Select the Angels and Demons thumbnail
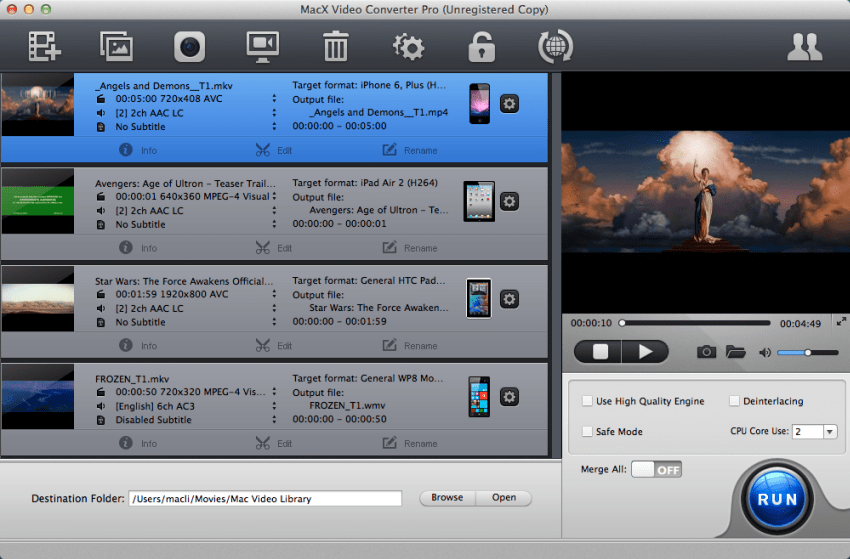The height and width of the screenshot is (559, 850). coord(37,105)
